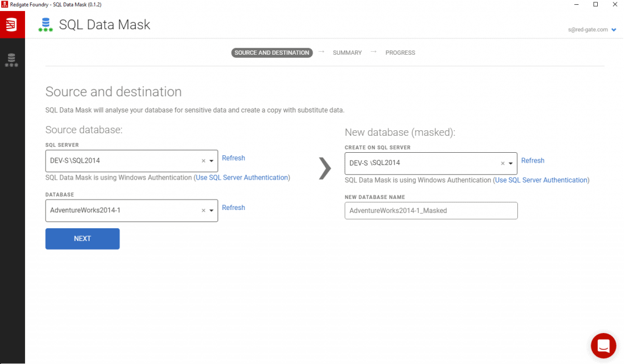Clear the AdventureWorks2014-1 database field with its x icon

(x=203, y=211)
